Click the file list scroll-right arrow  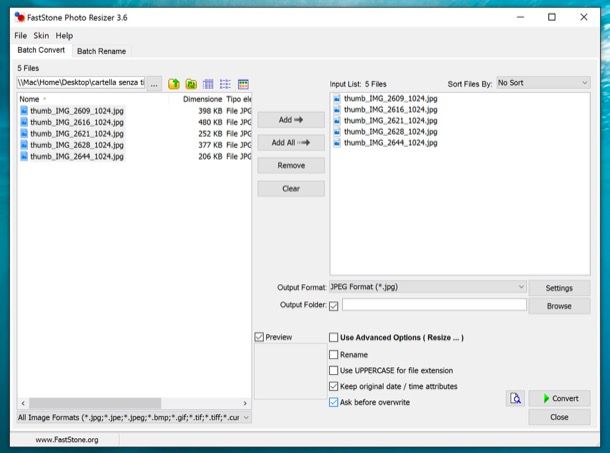click(x=245, y=403)
